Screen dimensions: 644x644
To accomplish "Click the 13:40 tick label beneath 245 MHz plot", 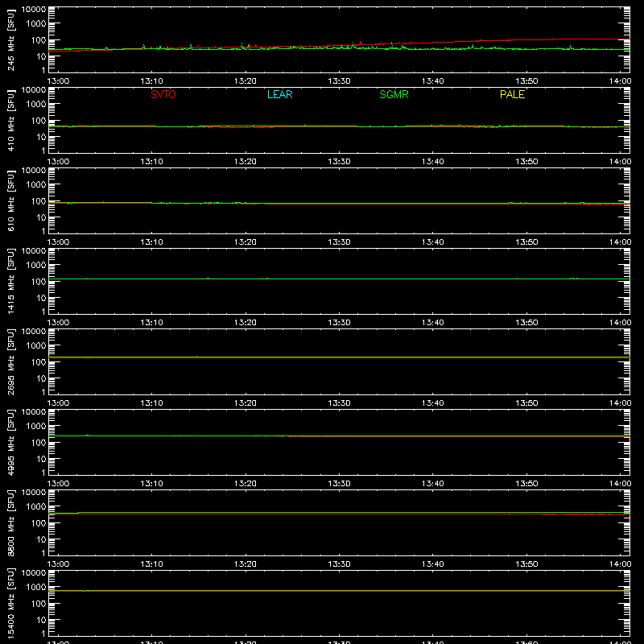I will point(433,81).
